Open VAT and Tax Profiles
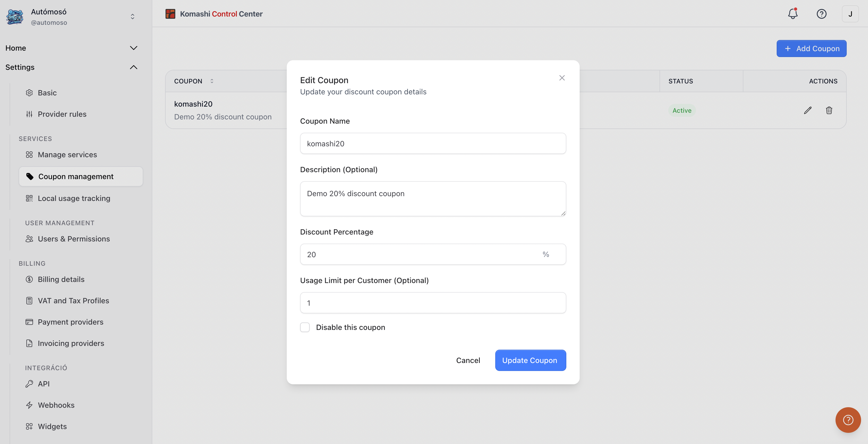 click(x=73, y=301)
